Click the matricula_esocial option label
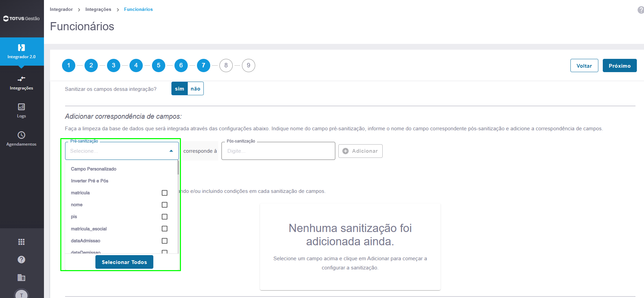 pyautogui.click(x=89, y=229)
